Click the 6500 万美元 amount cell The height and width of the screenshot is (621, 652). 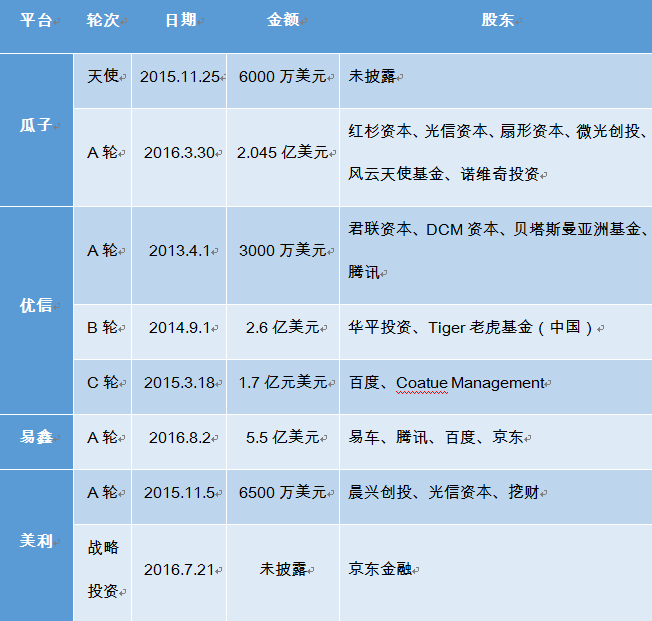point(283,492)
